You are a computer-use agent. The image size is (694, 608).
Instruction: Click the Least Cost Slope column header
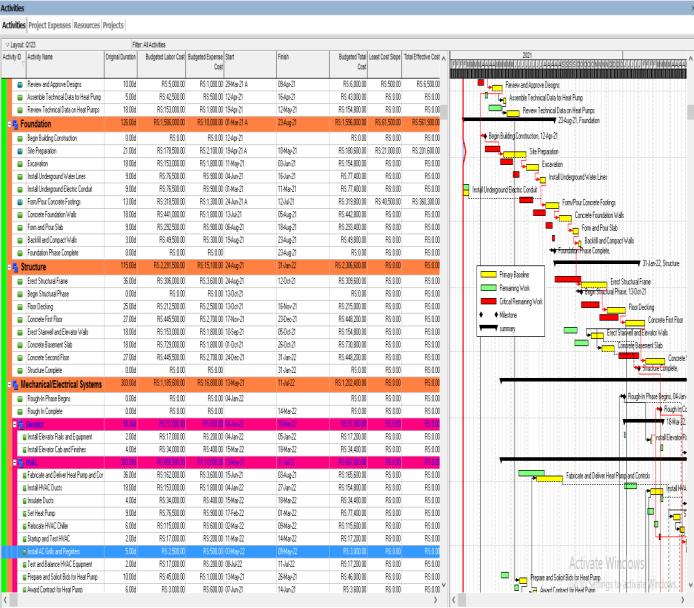click(385, 64)
